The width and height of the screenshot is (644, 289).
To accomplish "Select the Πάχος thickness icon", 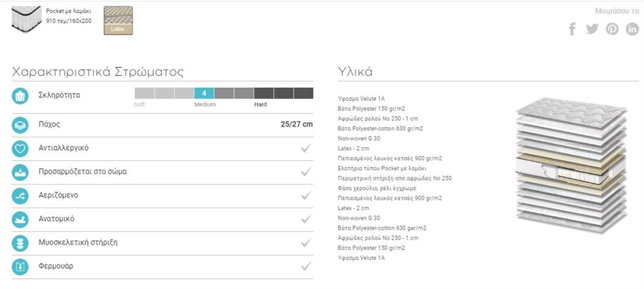I will pyautogui.click(x=20, y=125).
